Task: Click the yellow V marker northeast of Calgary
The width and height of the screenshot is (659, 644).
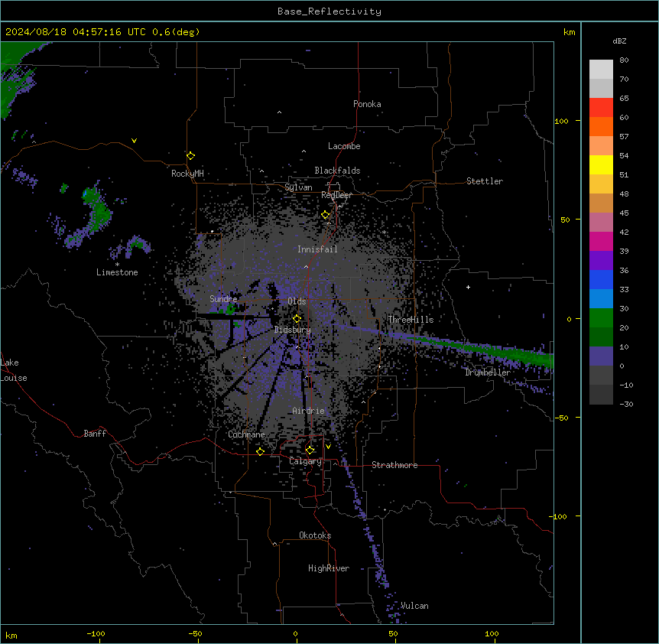Action: [x=328, y=447]
